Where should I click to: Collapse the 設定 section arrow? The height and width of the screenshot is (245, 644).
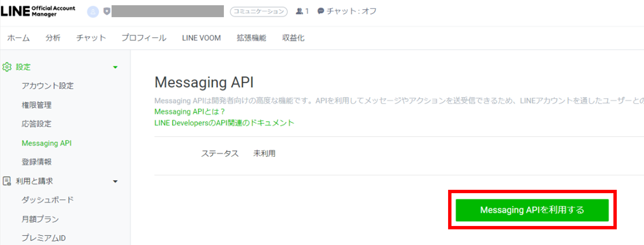tap(115, 67)
